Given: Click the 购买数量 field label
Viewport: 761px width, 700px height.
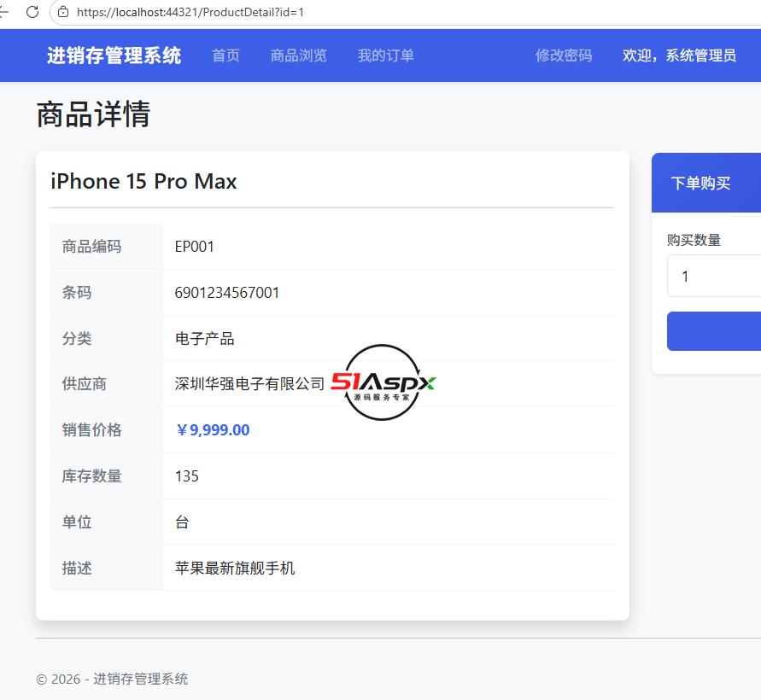Looking at the screenshot, I should coord(694,240).
